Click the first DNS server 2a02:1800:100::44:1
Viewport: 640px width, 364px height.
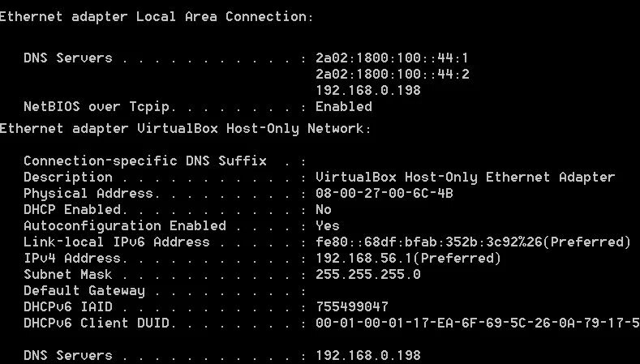(392, 58)
